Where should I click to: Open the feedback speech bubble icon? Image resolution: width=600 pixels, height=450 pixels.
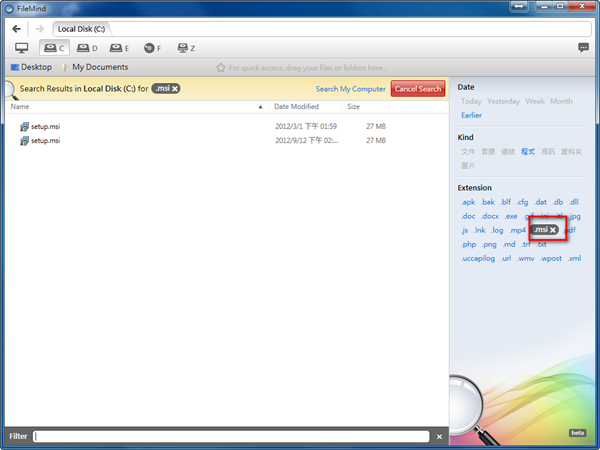pyautogui.click(x=584, y=47)
